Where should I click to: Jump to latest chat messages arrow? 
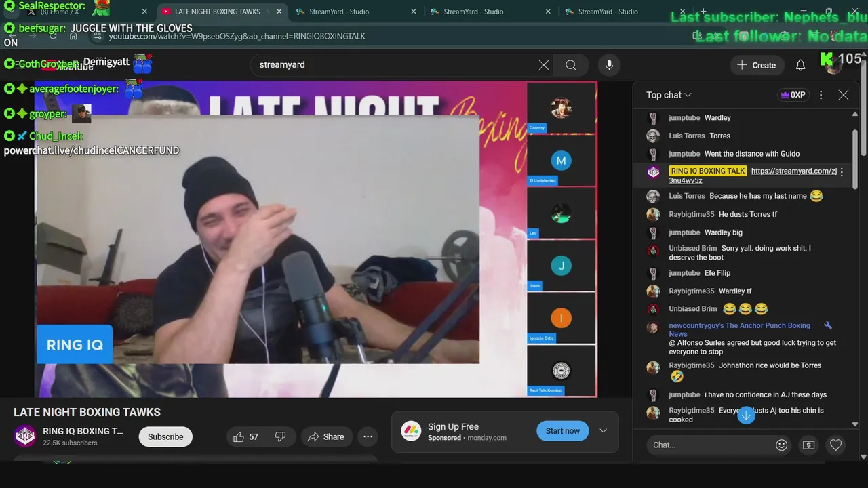746,415
